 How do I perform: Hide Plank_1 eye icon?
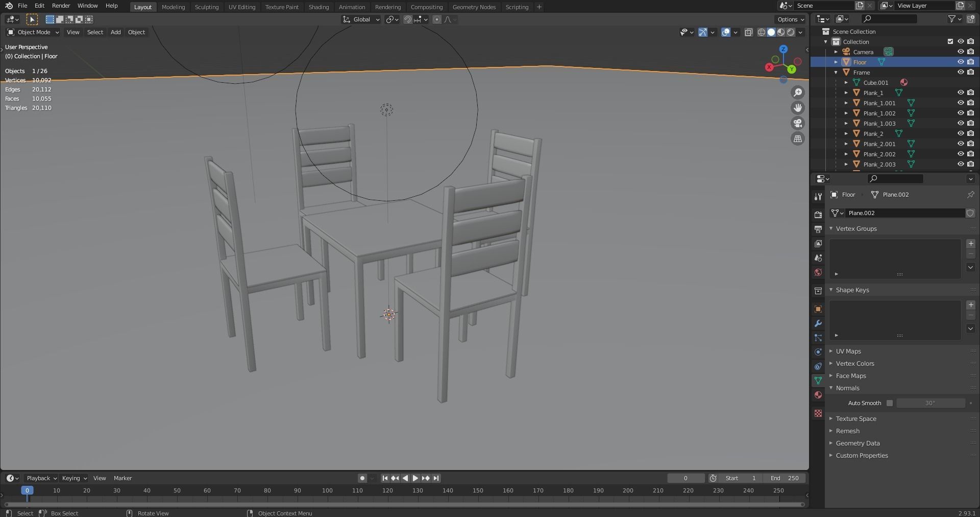point(960,92)
